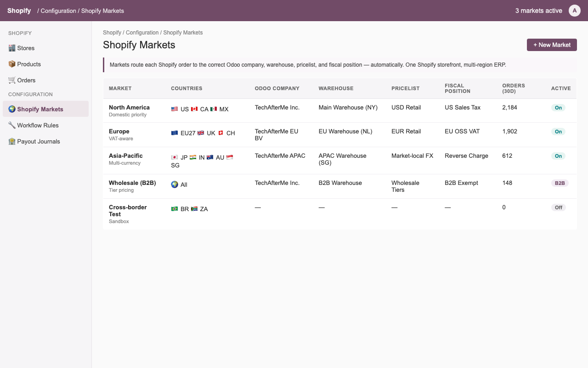This screenshot has width=588, height=368.
Task: Click the 3 markets active status
Action: point(539,11)
